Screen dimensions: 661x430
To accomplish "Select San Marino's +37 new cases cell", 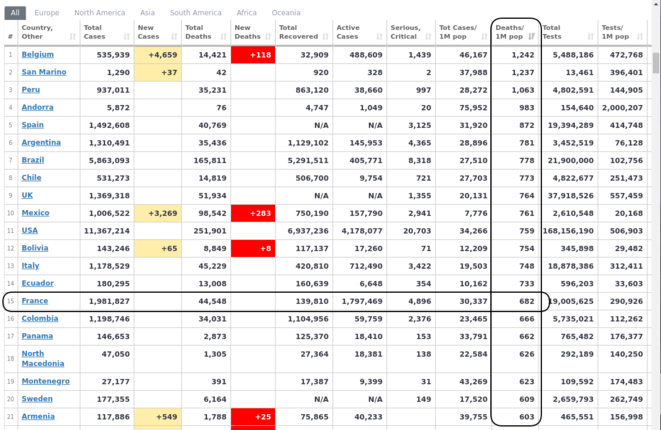I will (x=158, y=73).
